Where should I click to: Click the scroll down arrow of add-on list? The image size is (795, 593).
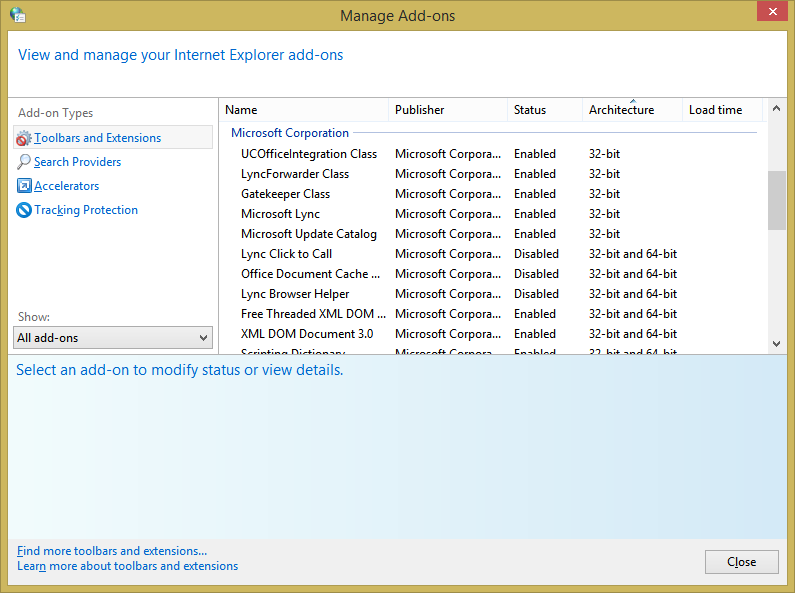(x=776, y=344)
